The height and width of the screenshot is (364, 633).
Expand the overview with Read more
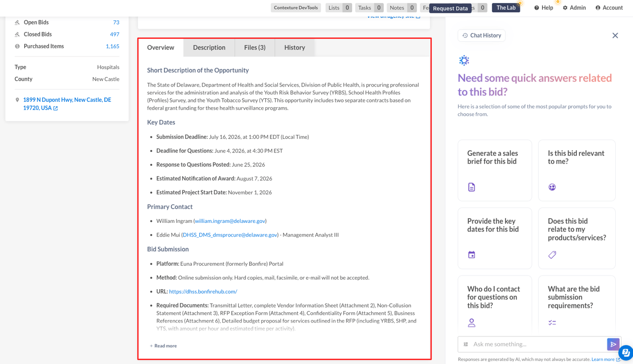(x=163, y=346)
